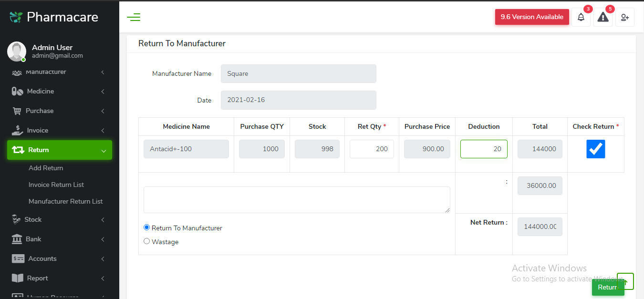Click the Ret Qty input field
Viewport: 644px width, 299px height.
tap(372, 149)
